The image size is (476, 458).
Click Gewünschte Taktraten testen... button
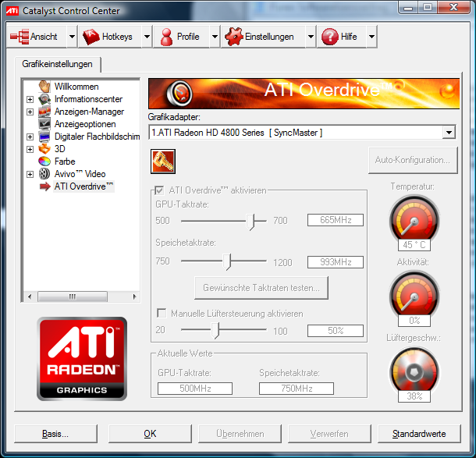(261, 288)
